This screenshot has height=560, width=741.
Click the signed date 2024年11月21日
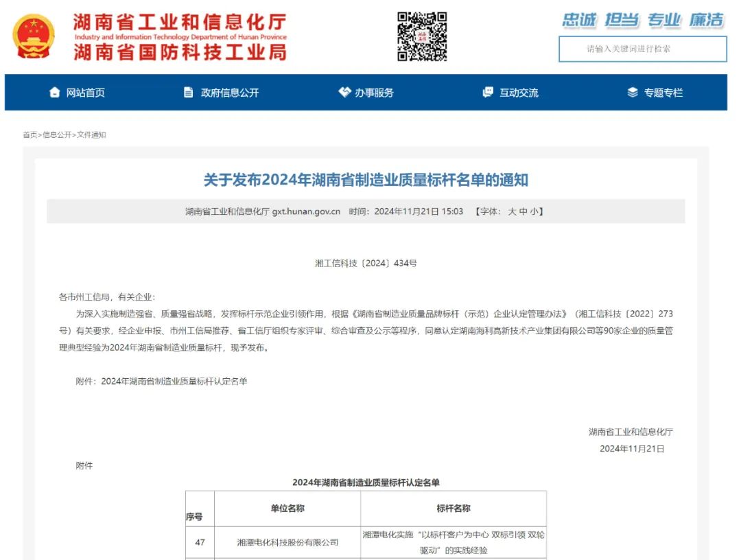pos(632,449)
